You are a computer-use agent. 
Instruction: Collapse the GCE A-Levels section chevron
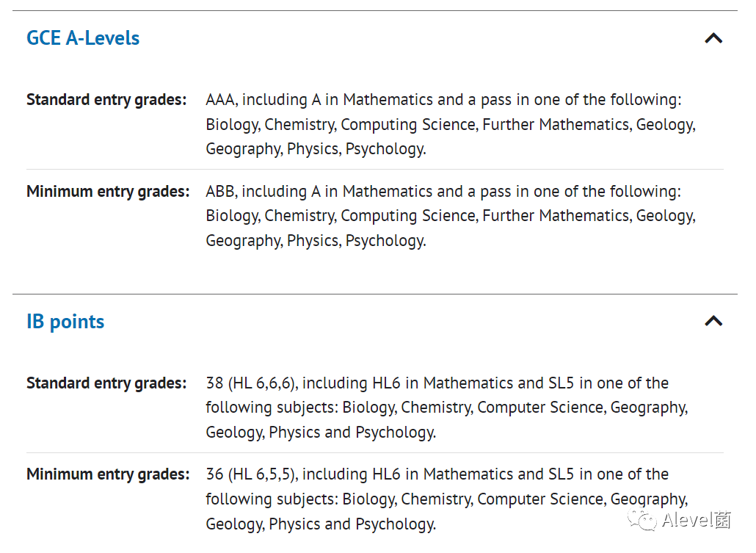point(713,38)
